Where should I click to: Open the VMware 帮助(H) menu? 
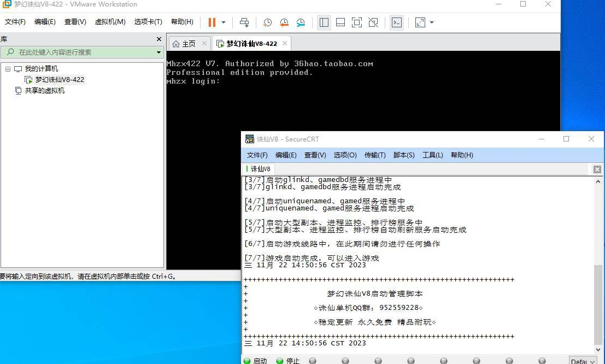pyautogui.click(x=182, y=22)
